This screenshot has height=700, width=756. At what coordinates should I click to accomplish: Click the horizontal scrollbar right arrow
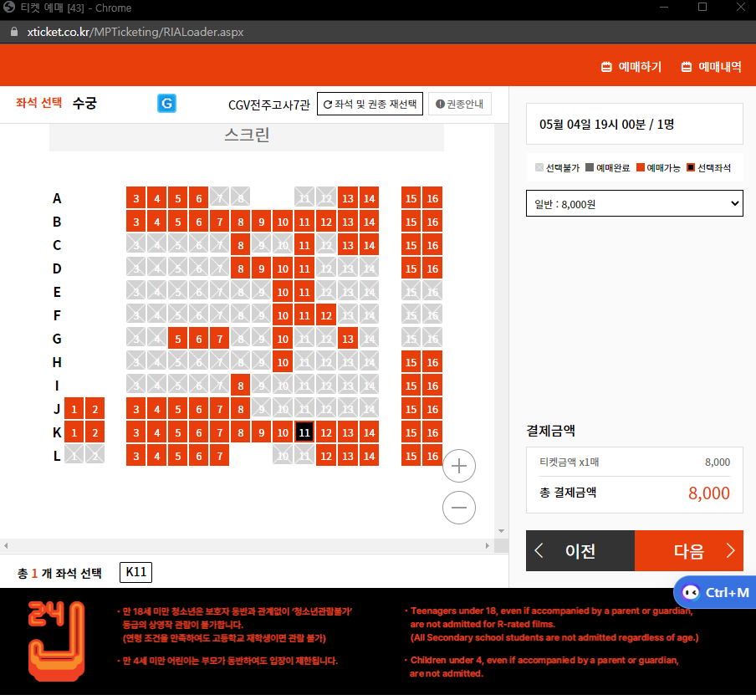click(488, 546)
